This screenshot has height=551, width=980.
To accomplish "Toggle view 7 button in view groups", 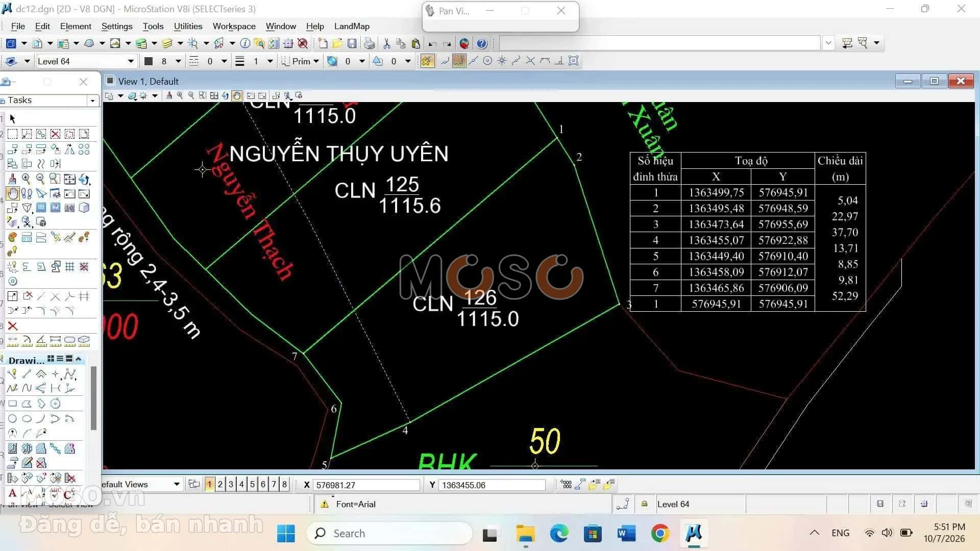I will pos(274,484).
